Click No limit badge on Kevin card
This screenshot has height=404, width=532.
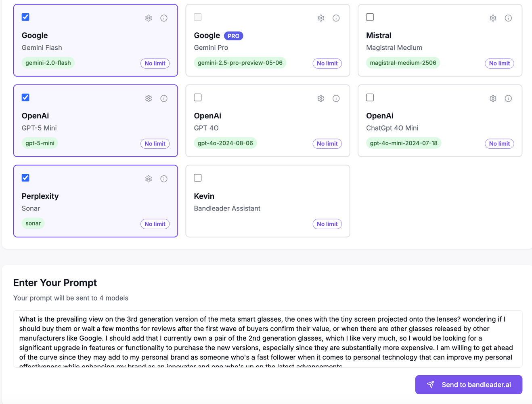pyautogui.click(x=327, y=224)
